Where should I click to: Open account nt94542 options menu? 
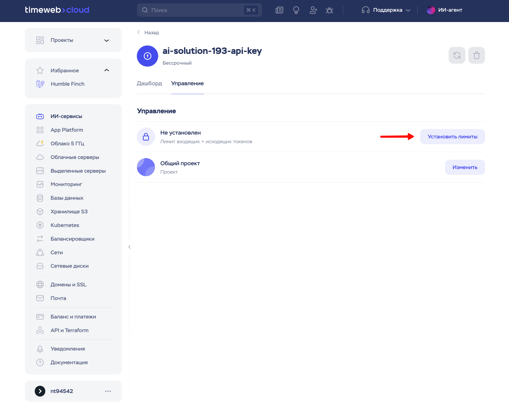coord(108,391)
